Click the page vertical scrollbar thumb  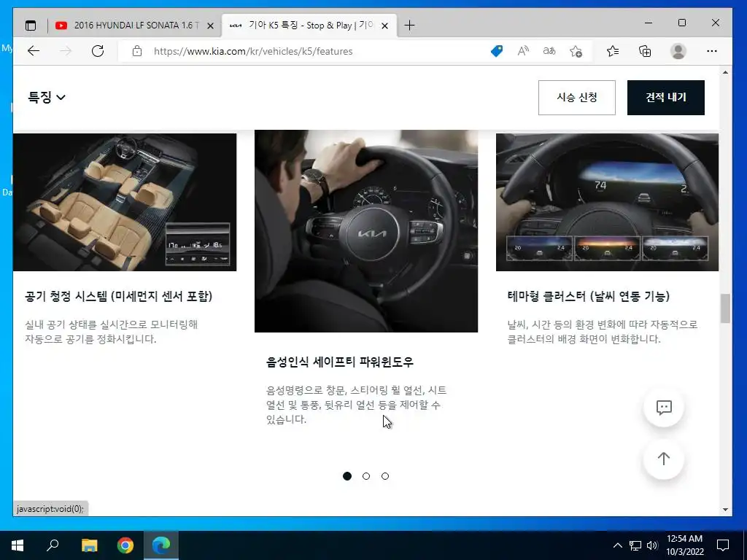pos(725,308)
